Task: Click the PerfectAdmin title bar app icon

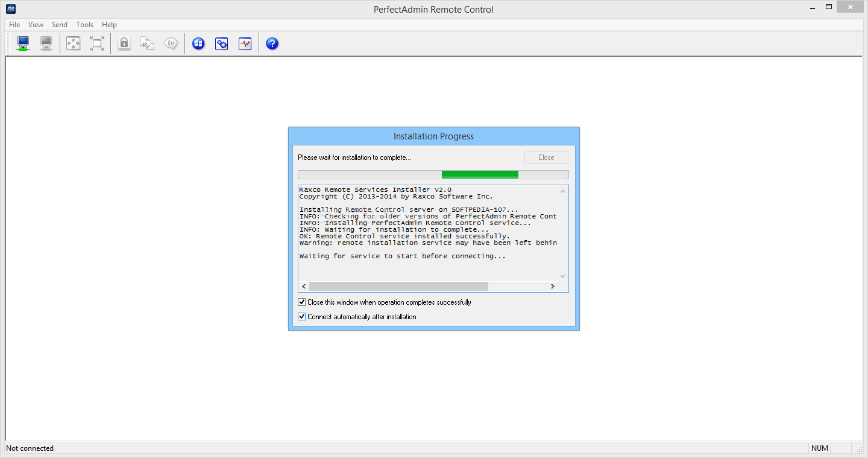Action: pyautogui.click(x=11, y=9)
